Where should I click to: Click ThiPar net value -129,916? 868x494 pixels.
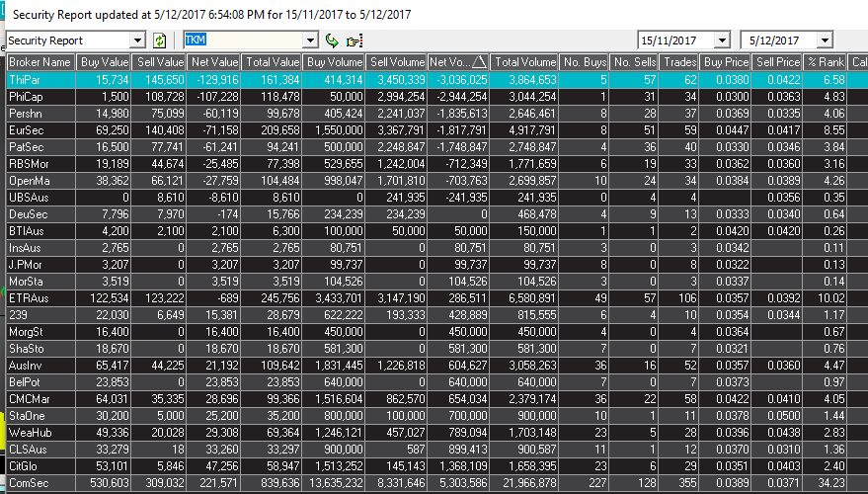(220, 80)
